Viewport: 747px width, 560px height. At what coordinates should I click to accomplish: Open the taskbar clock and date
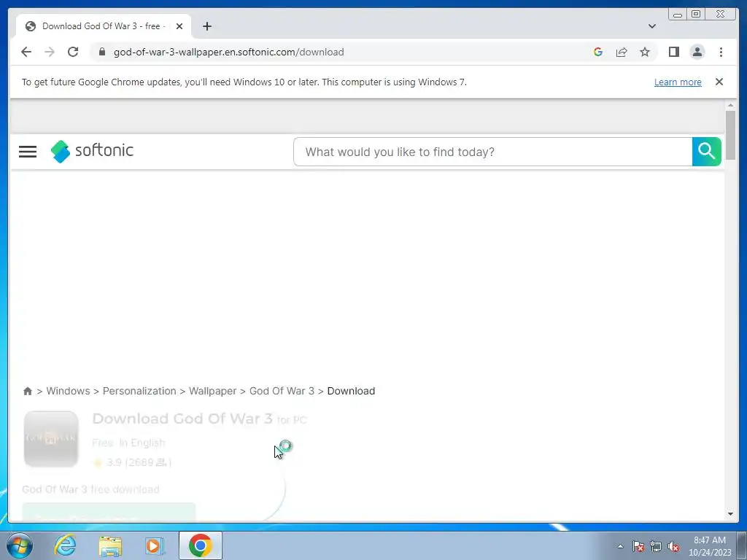[709, 546]
